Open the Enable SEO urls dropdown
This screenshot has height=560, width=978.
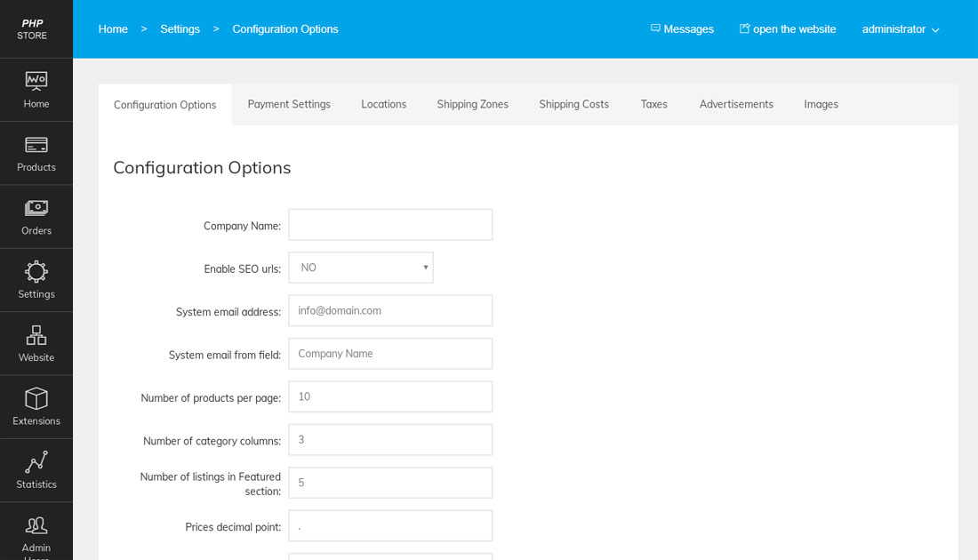click(x=360, y=267)
